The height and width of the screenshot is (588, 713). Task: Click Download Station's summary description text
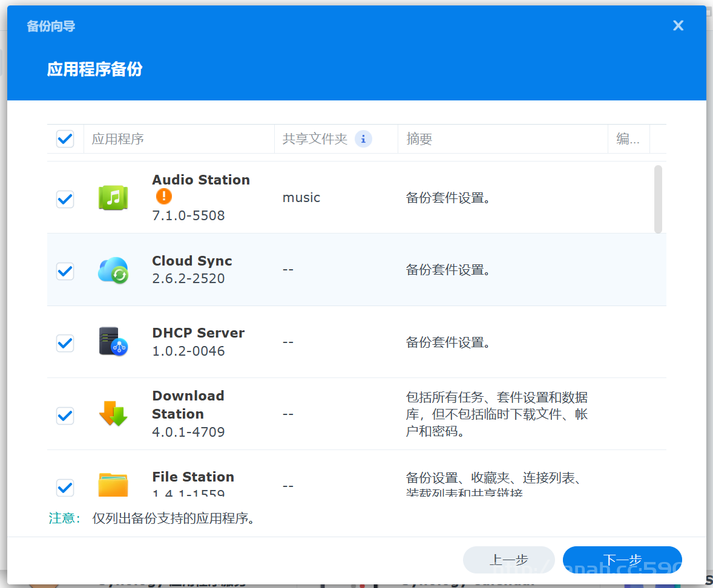click(496, 414)
